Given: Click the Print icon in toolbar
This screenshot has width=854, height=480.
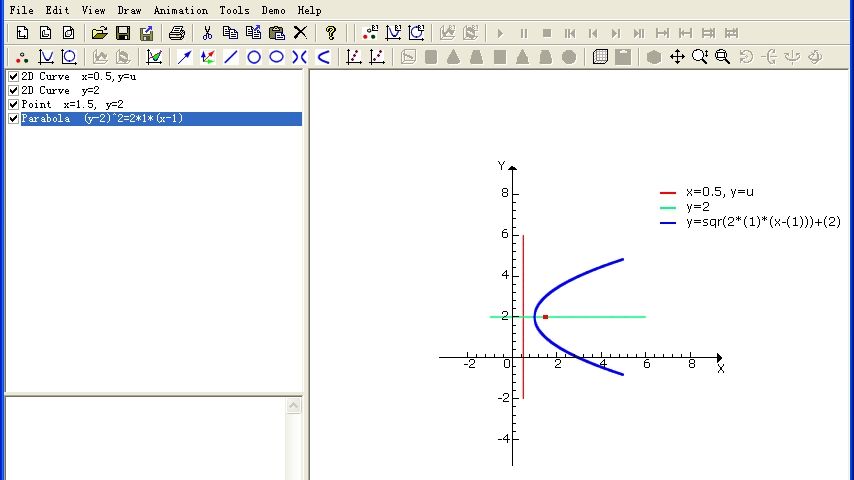Looking at the screenshot, I should [177, 33].
